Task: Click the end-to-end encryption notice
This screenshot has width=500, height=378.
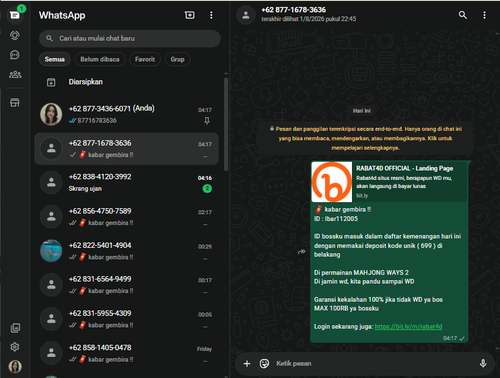Action: coord(366,138)
